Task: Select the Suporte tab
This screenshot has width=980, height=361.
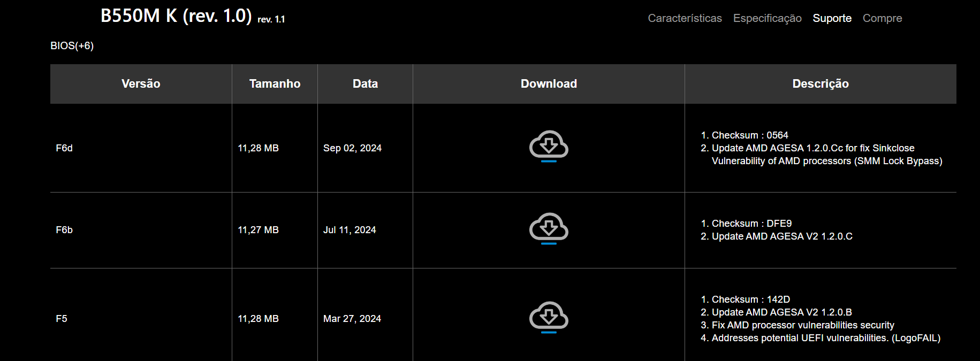Action: pyautogui.click(x=832, y=18)
